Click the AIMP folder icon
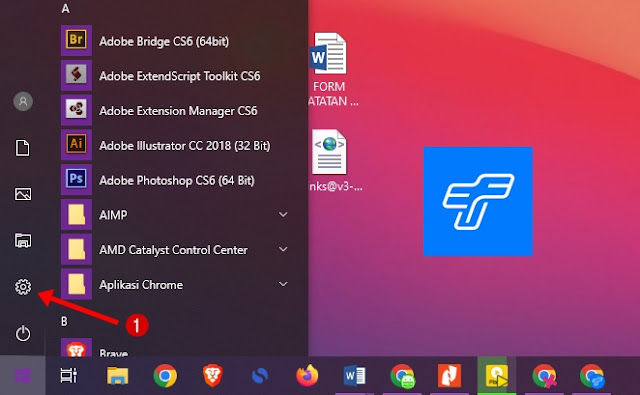The height and width of the screenshot is (395, 640). click(76, 214)
